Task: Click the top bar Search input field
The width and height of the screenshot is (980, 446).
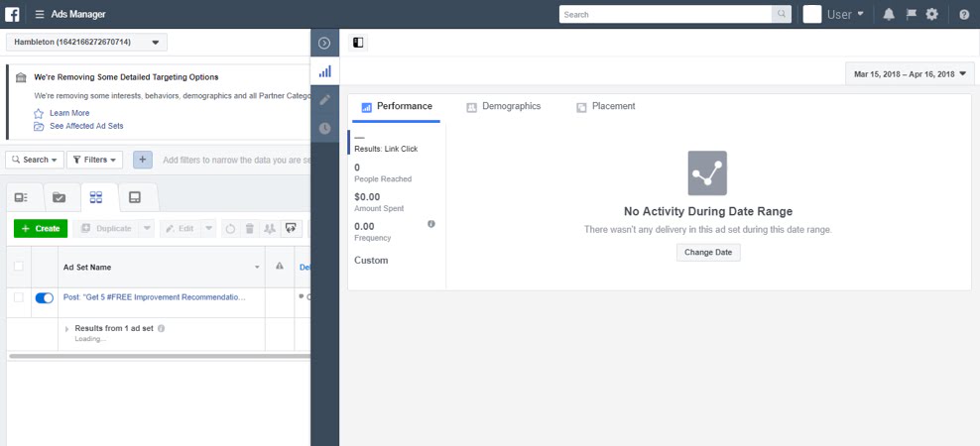Action: pyautogui.click(x=666, y=14)
